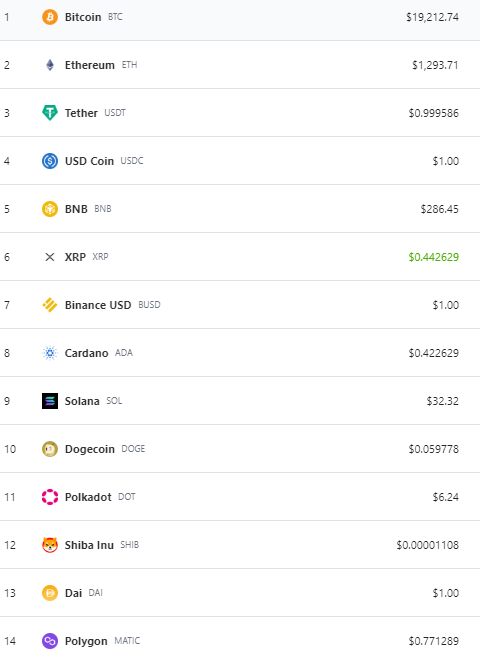Viewport: 480px width, 654px height.
Task: Click the pink Polkadot ring icon
Action: [x=50, y=497]
